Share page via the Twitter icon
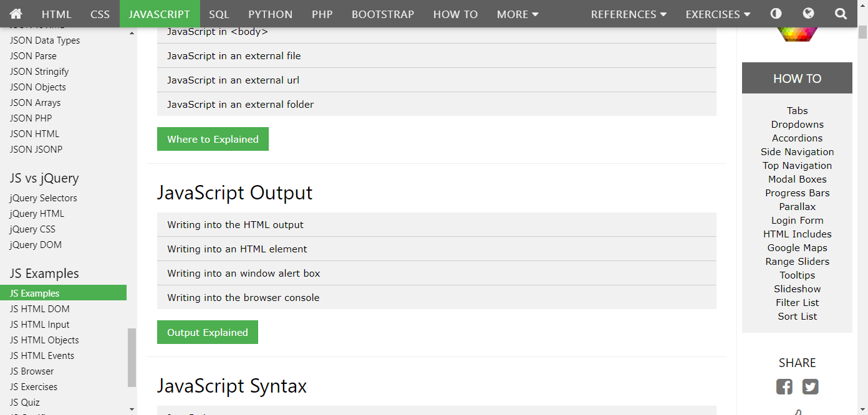Screen dimensions: 868x415 [x=810, y=386]
